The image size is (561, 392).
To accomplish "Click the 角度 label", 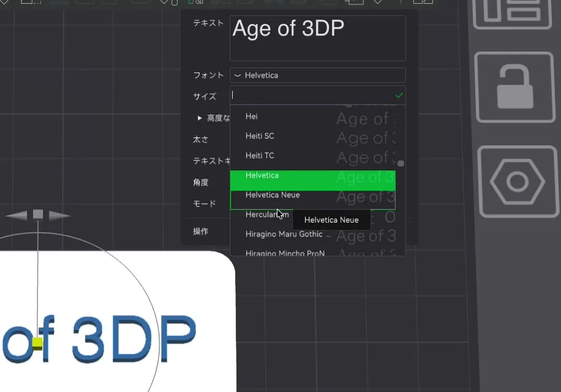I will click(x=201, y=183).
